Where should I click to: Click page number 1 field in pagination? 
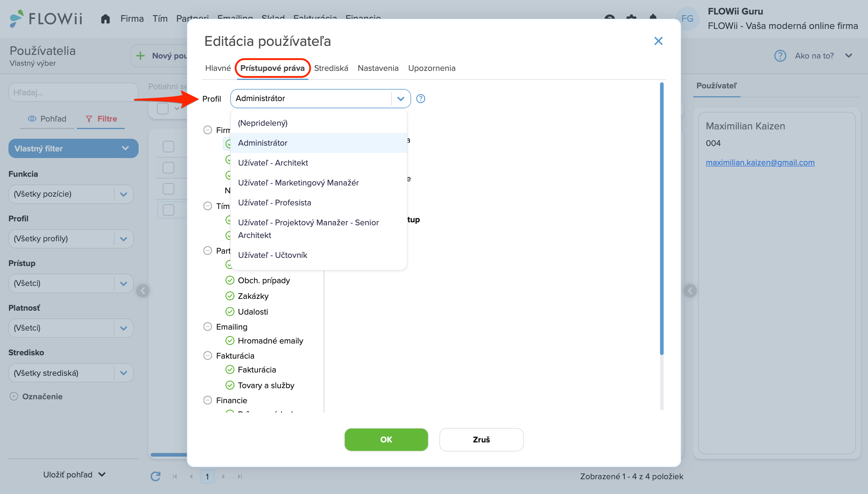[x=207, y=477]
